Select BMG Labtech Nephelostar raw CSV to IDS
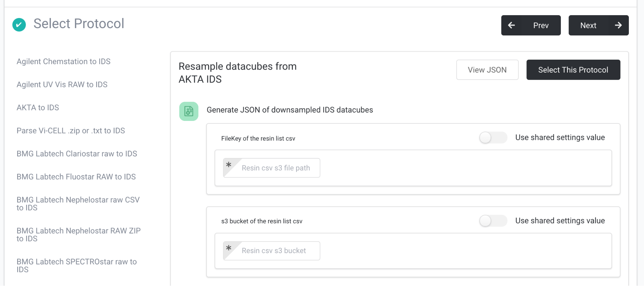The height and width of the screenshot is (286, 644). 78,204
